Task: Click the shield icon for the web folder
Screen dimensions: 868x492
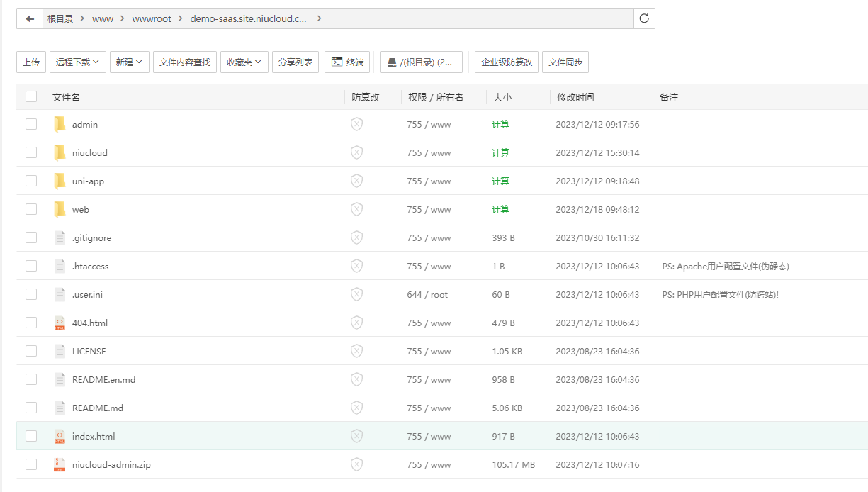Action: pyautogui.click(x=356, y=209)
